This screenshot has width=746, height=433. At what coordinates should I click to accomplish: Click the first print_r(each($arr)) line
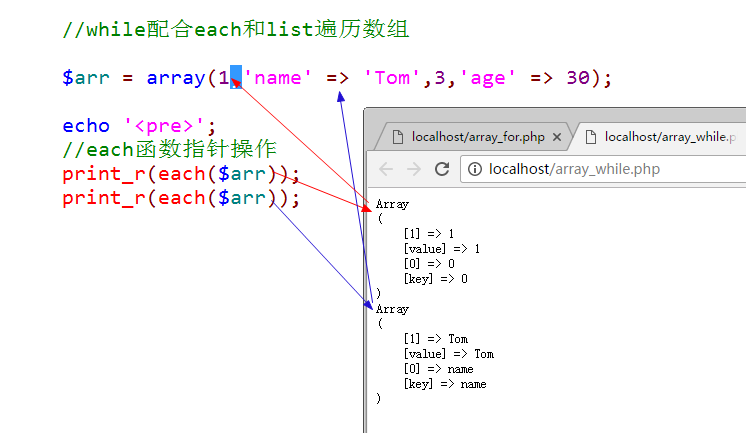[x=181, y=174]
